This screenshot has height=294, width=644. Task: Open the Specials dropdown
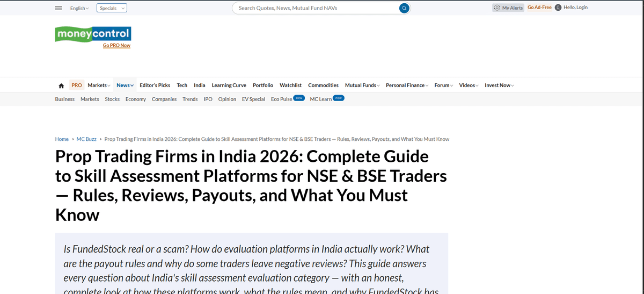[112, 8]
